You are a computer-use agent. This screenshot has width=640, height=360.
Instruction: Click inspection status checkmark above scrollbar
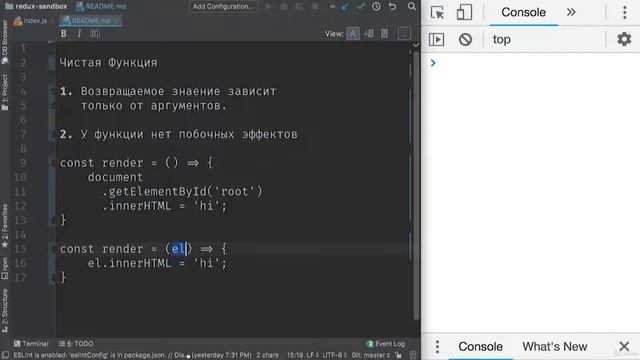tap(416, 45)
